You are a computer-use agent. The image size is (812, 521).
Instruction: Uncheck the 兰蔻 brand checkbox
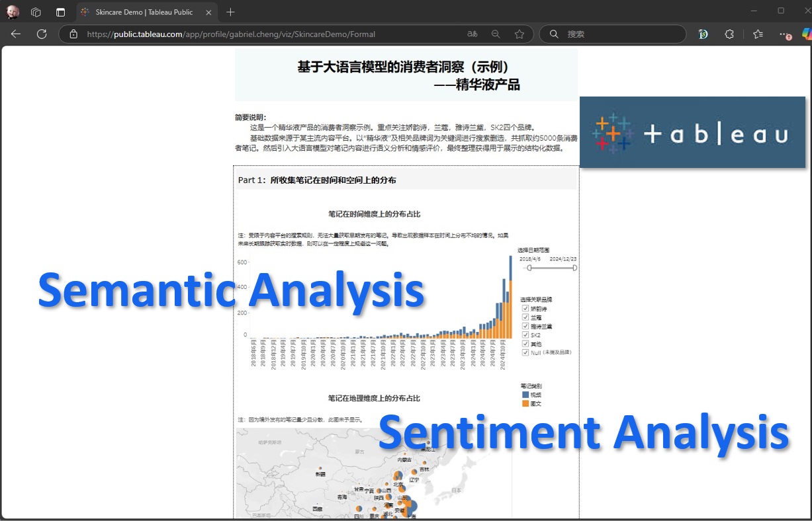click(525, 317)
